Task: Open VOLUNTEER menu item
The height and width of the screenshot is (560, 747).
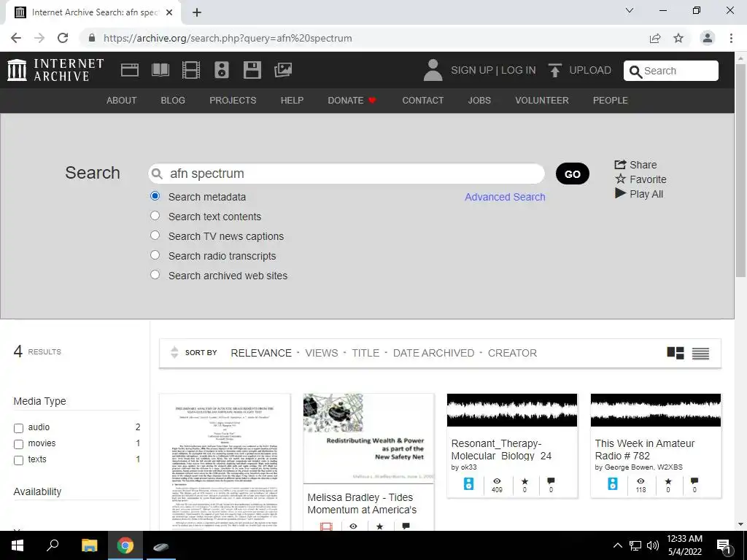Action: click(542, 101)
